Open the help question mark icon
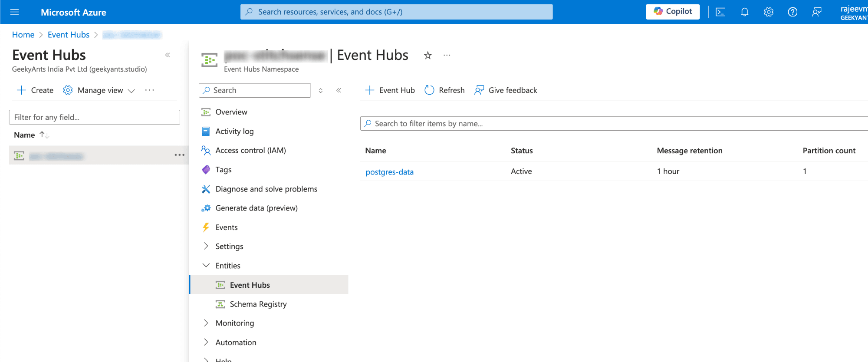The height and width of the screenshot is (362, 868). tap(792, 12)
